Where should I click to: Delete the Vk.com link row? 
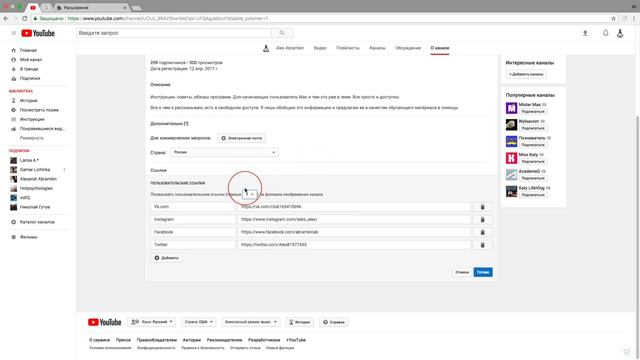click(x=482, y=207)
